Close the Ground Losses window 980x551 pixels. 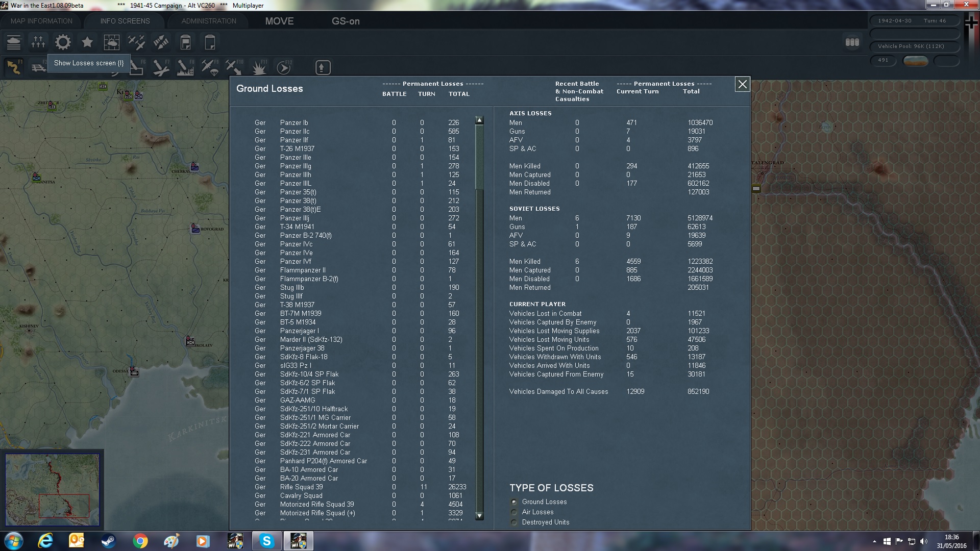742,84
